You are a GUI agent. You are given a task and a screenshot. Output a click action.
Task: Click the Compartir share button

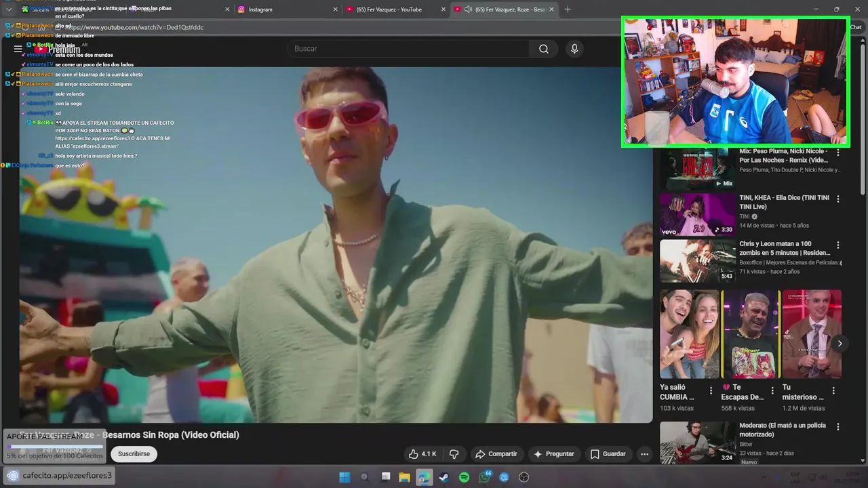496,453
